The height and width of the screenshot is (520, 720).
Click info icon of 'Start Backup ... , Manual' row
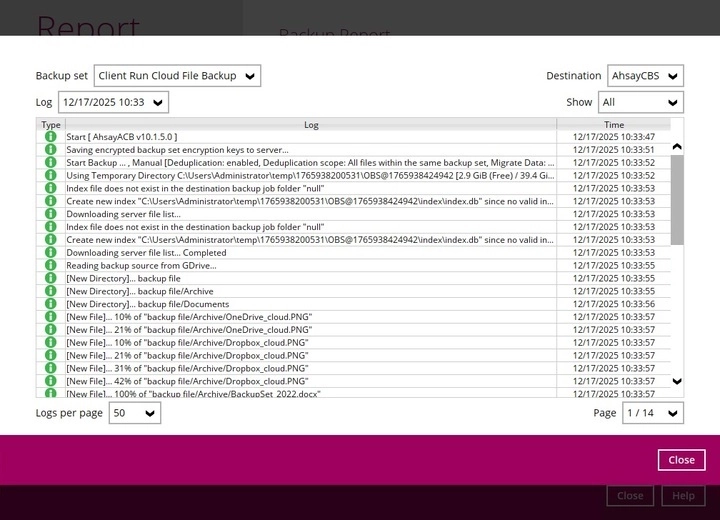[51, 163]
